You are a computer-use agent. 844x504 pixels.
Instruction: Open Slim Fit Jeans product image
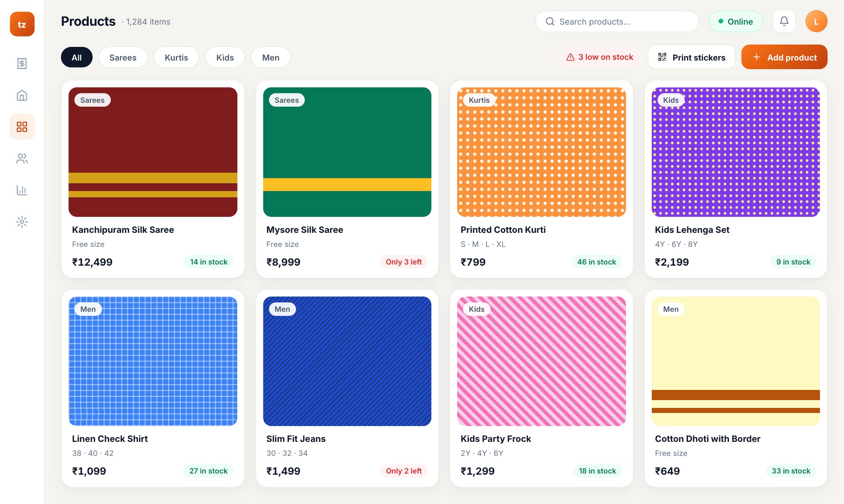[x=347, y=361]
